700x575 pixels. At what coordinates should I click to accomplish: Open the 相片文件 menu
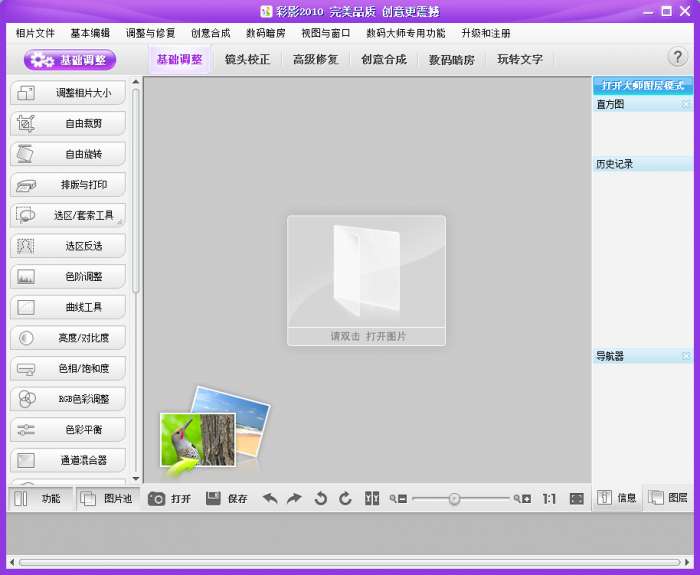(35, 33)
